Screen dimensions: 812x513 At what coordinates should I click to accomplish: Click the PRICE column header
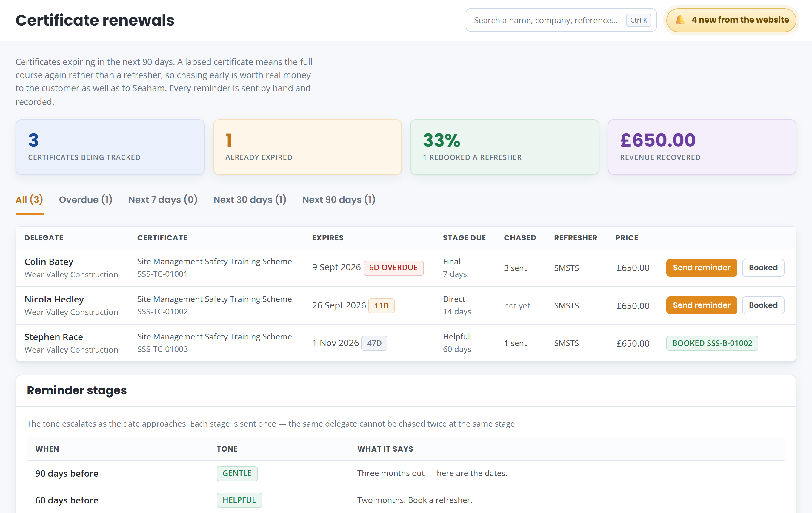(627, 238)
